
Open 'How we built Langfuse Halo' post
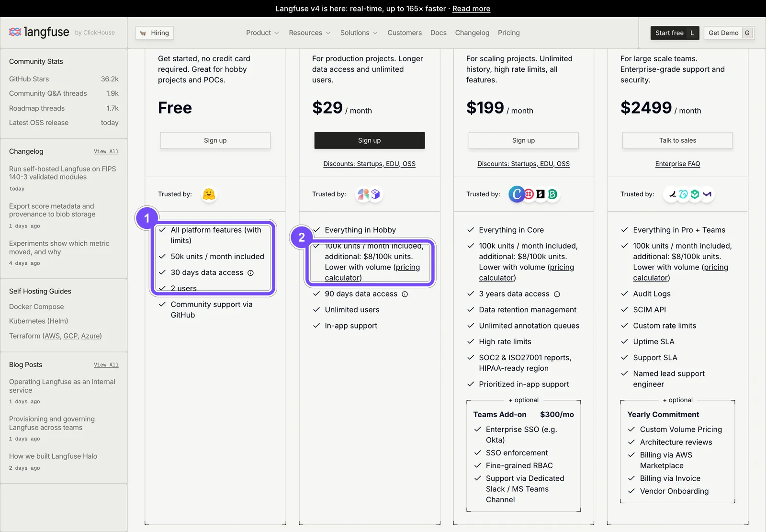click(x=53, y=456)
